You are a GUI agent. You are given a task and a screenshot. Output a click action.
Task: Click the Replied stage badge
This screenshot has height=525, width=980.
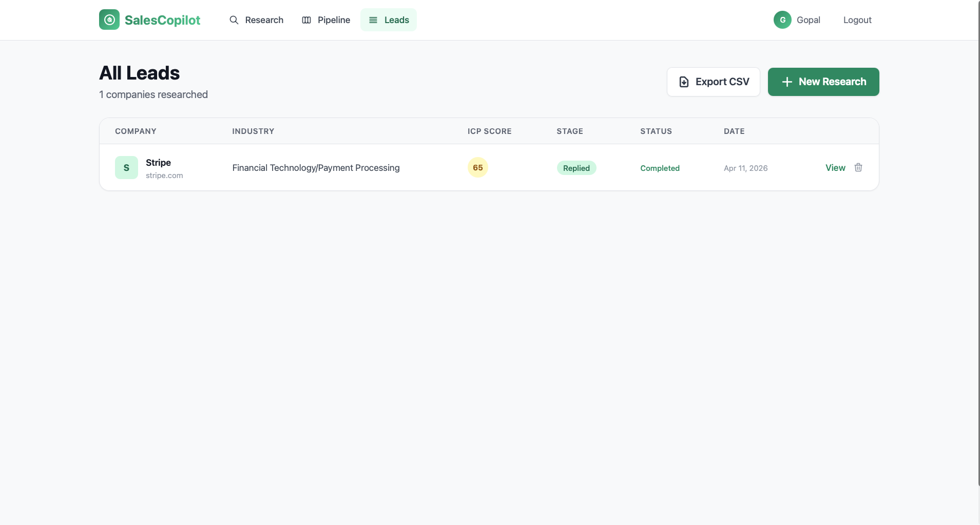pos(576,168)
